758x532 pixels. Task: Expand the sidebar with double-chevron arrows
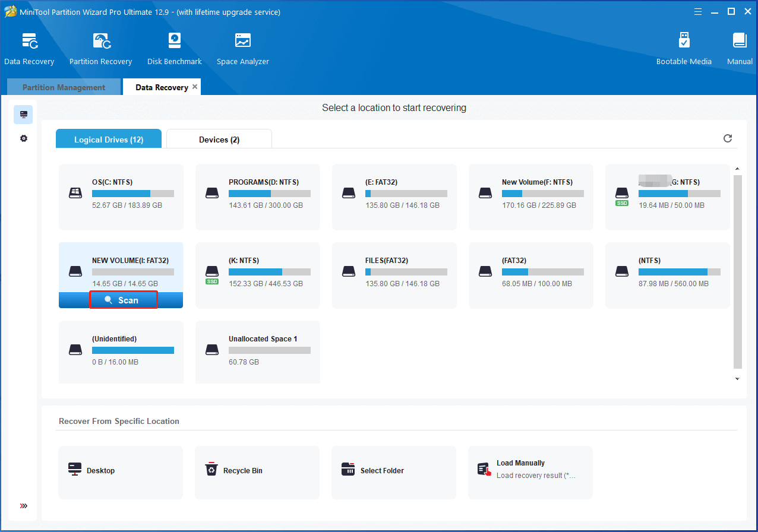pos(24,506)
